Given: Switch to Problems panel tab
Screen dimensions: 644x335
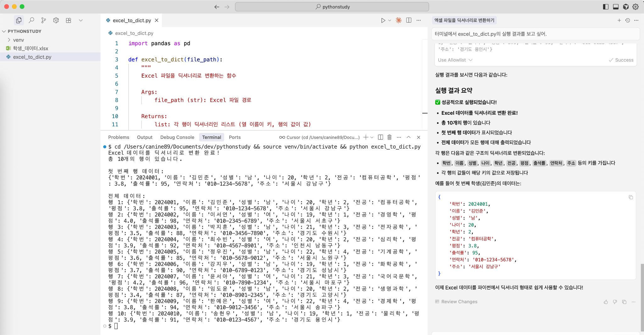Looking at the screenshot, I should click(x=119, y=137).
